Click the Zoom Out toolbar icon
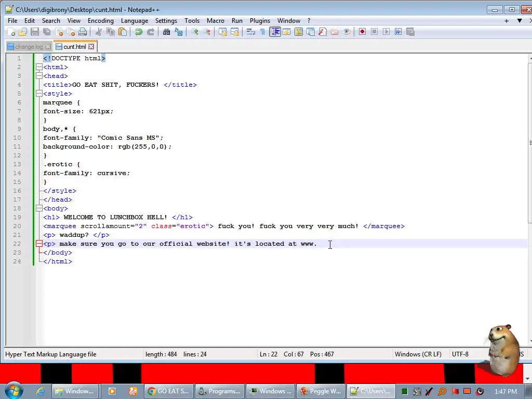This screenshot has width=532, height=399. 207,32
